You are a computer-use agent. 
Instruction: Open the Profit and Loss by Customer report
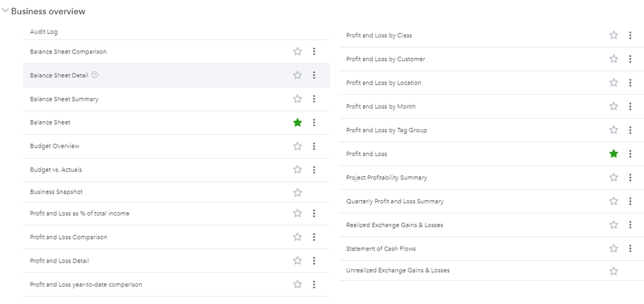(385, 59)
